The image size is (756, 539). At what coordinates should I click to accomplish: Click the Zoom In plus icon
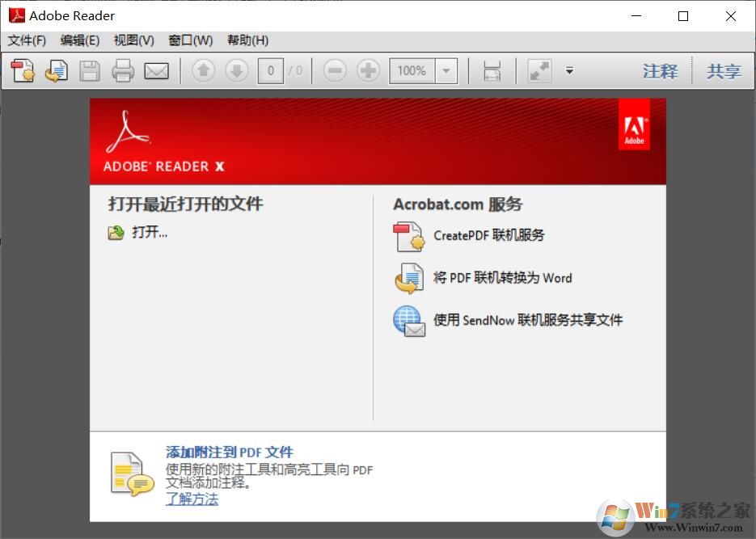coord(368,71)
